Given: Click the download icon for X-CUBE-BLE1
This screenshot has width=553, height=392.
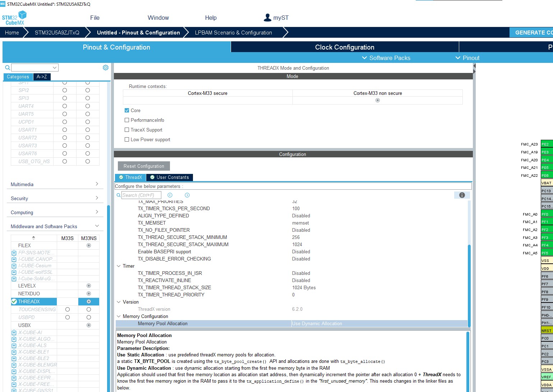Looking at the screenshot, I should pos(14,352).
